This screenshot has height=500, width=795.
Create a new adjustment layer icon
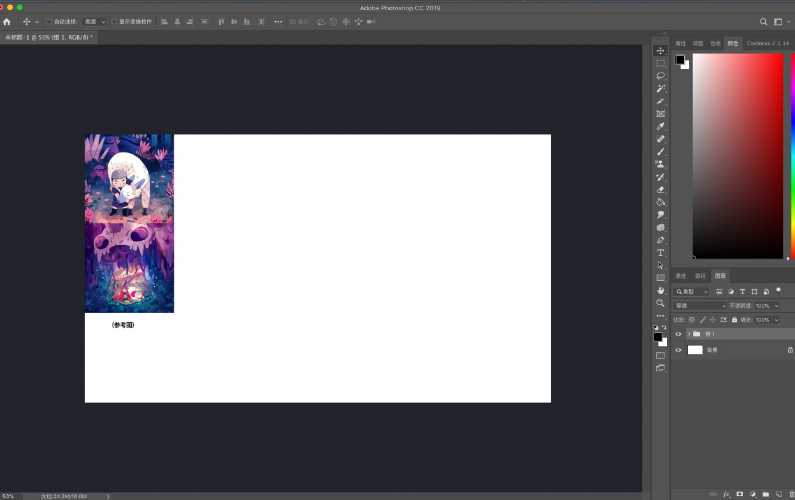pos(752,494)
